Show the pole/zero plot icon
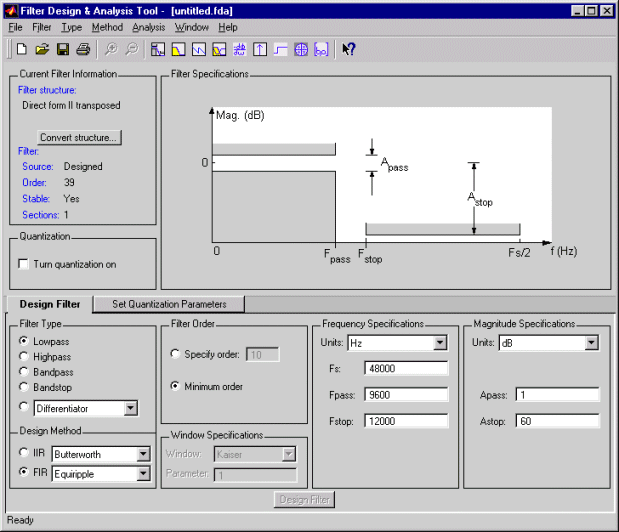 (301, 48)
